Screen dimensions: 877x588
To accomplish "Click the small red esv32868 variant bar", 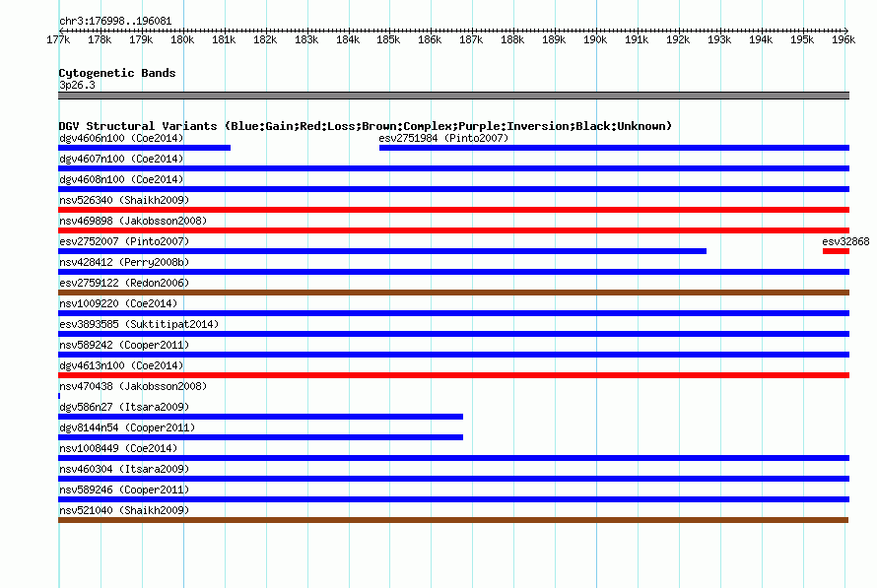I will click(x=836, y=251).
